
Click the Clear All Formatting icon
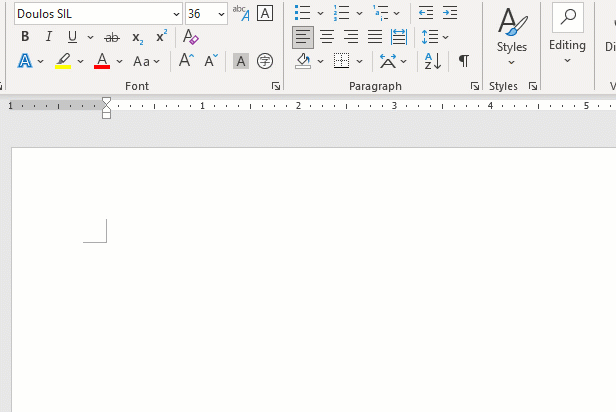click(x=191, y=37)
